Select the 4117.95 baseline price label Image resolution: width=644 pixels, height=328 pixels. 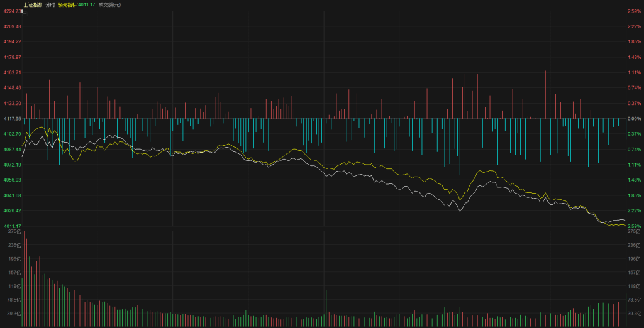[x=13, y=119]
